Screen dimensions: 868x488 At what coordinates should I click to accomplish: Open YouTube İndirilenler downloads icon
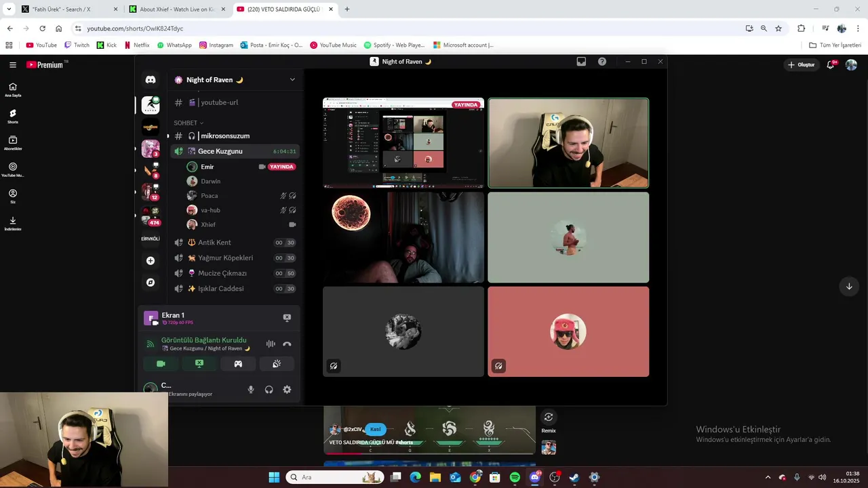[13, 223]
